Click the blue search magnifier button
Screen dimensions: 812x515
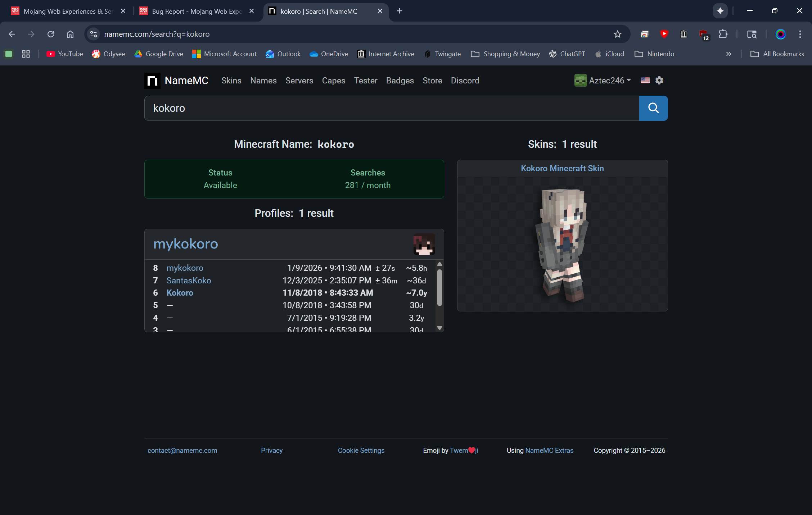(x=653, y=108)
